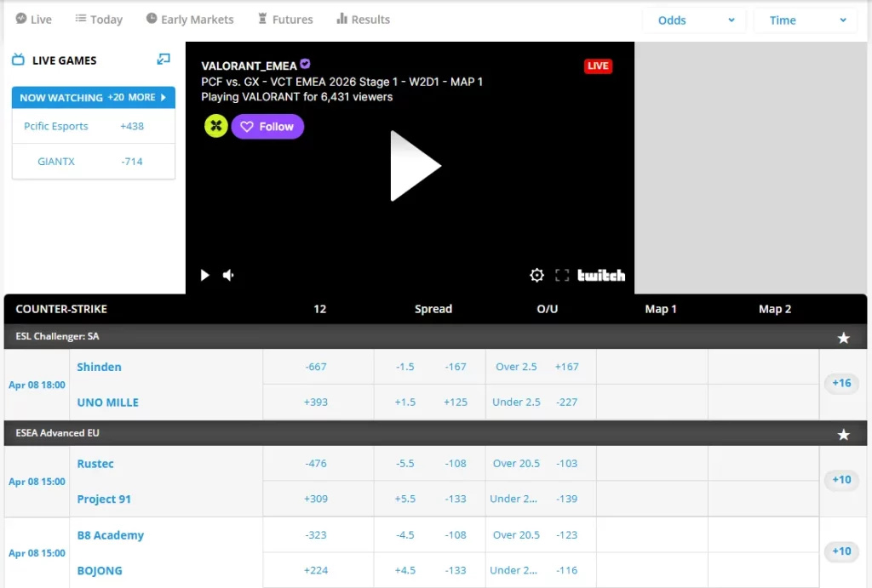Pick Over 20.5 at -103 for Rustec match
Screen dimensions: 872x588
[541, 464]
